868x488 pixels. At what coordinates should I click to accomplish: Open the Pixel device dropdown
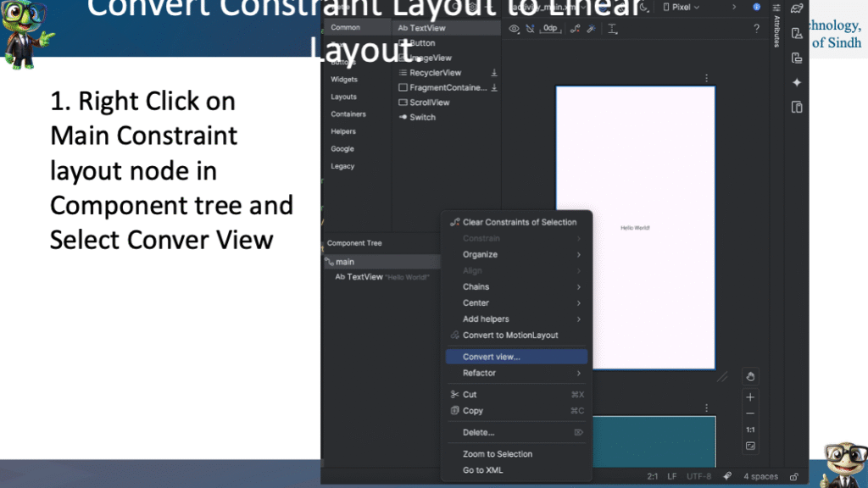[x=681, y=8]
